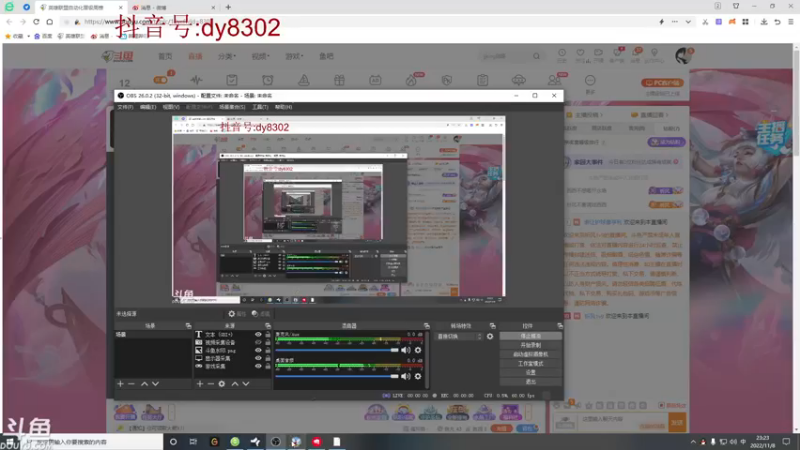800x450 pixels.
Task: Click the Filters button above sources
Action: point(261,314)
